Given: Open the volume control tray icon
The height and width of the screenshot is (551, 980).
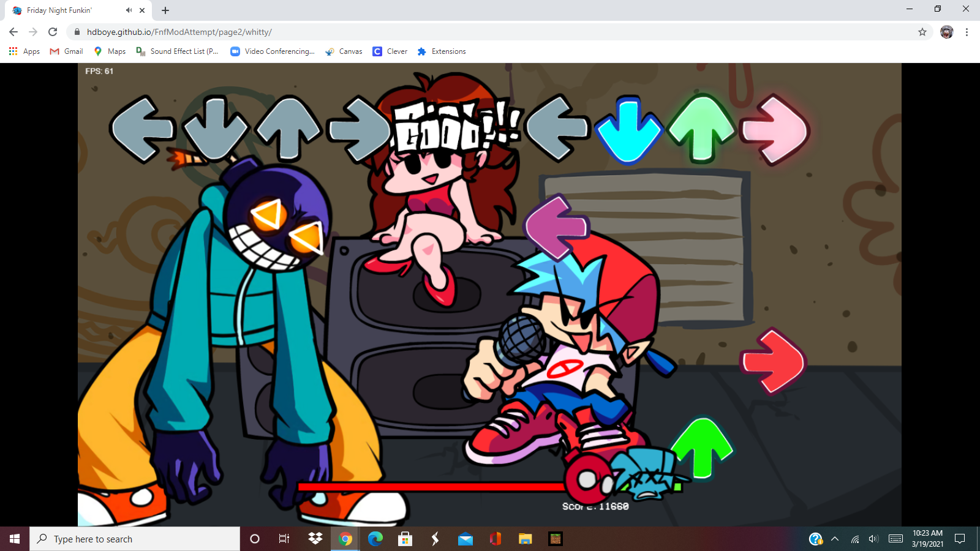Looking at the screenshot, I should (873, 539).
